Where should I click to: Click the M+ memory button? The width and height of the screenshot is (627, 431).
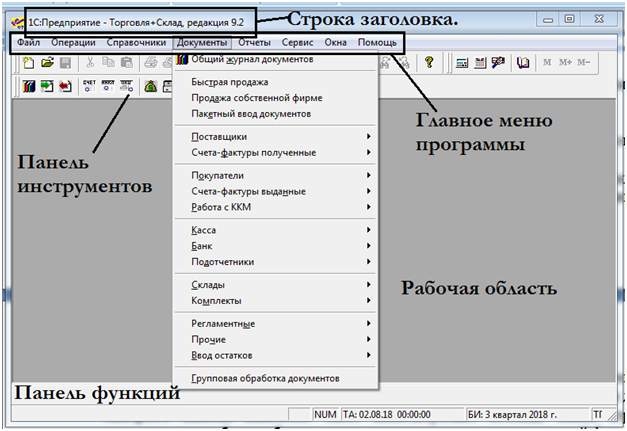pyautogui.click(x=565, y=62)
